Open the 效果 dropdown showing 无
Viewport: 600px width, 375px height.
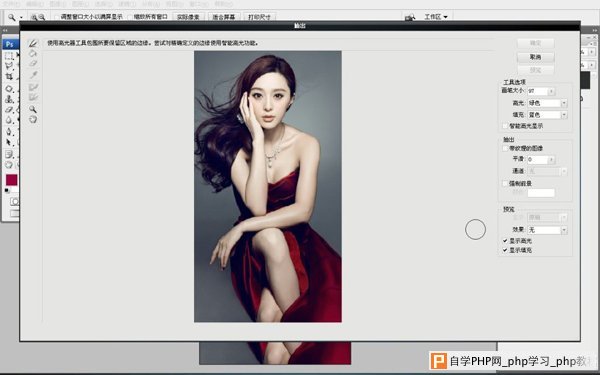[x=547, y=230]
